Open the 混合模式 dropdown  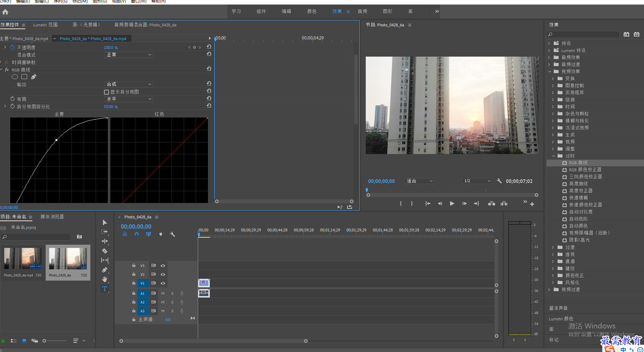pyautogui.click(x=129, y=55)
